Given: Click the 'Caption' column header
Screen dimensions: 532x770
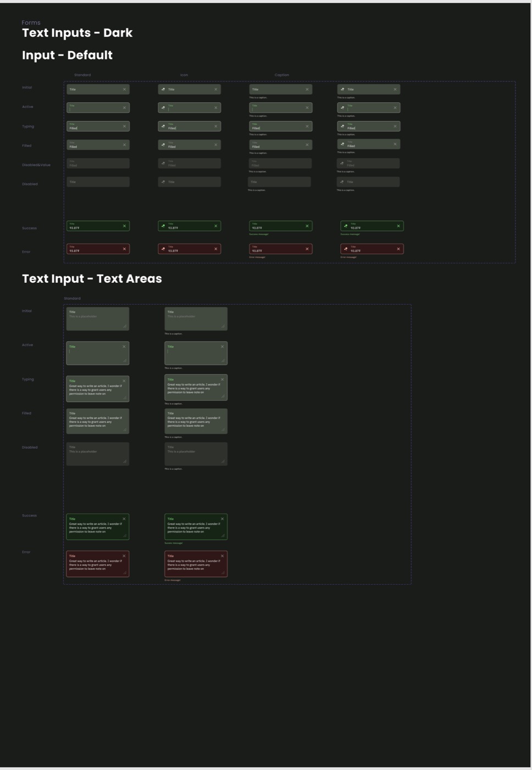Looking at the screenshot, I should 282,75.
